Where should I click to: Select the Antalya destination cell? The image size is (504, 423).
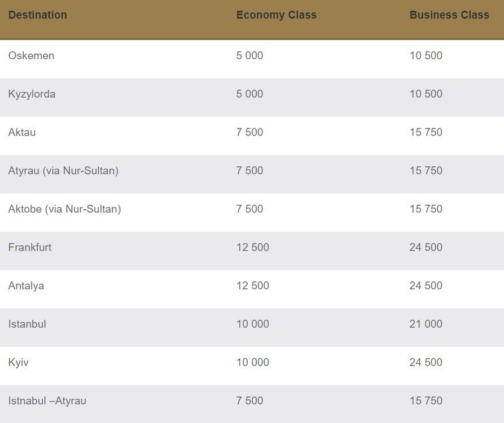pyautogui.click(x=26, y=286)
